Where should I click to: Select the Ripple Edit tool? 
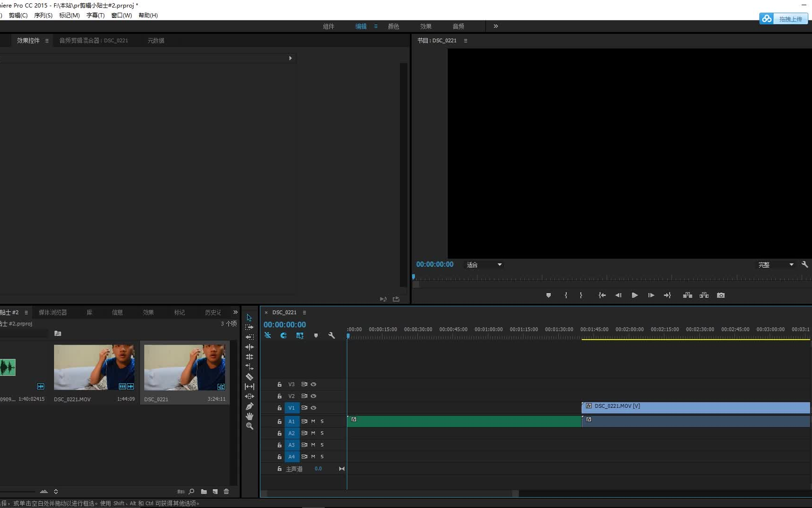[249, 347]
